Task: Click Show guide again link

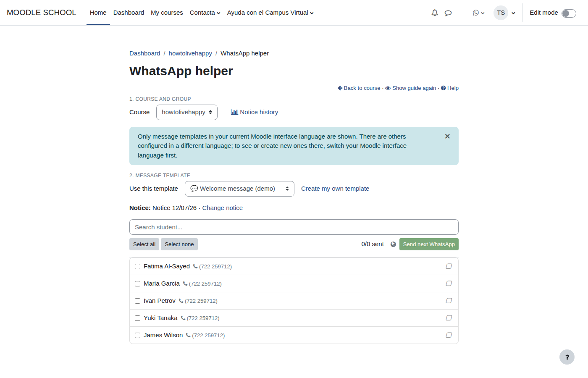Action: [x=411, y=88]
